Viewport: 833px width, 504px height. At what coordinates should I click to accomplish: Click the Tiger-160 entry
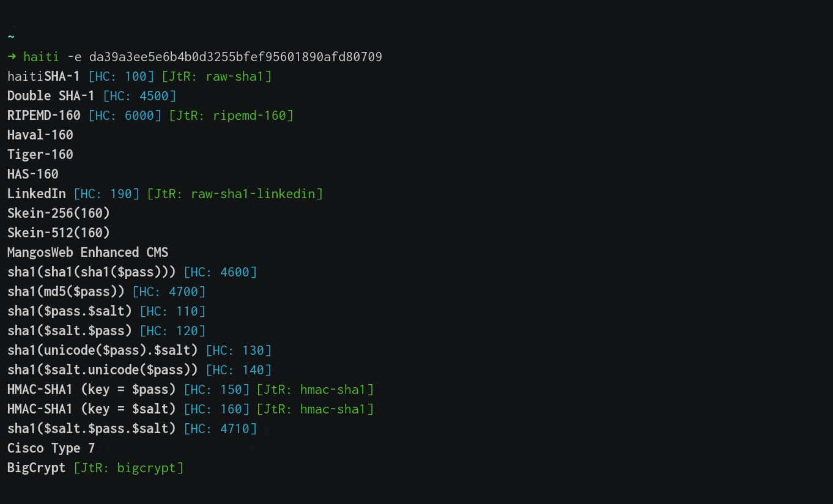point(40,155)
